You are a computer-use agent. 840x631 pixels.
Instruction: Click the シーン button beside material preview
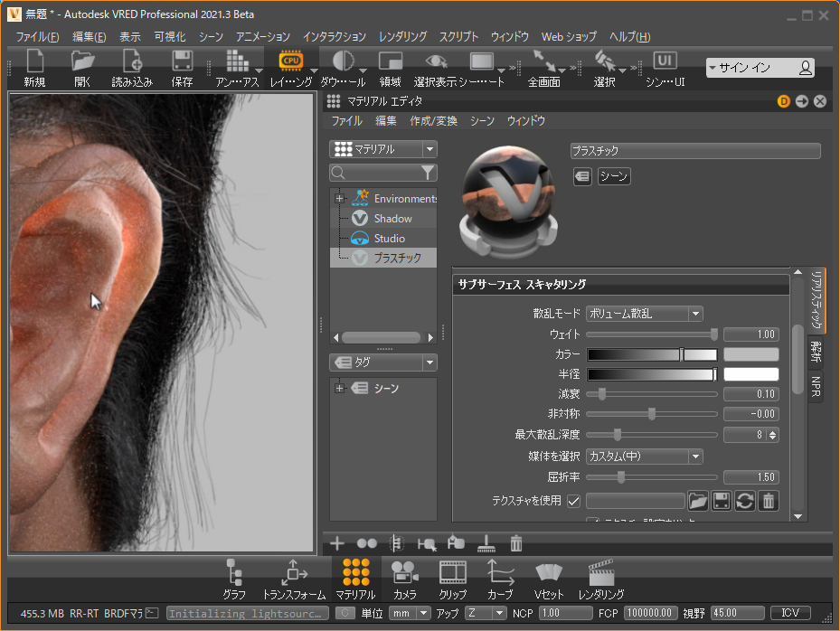pos(614,177)
